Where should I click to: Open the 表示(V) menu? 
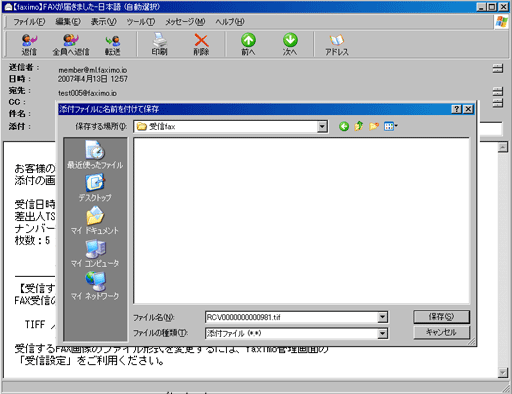point(104,22)
